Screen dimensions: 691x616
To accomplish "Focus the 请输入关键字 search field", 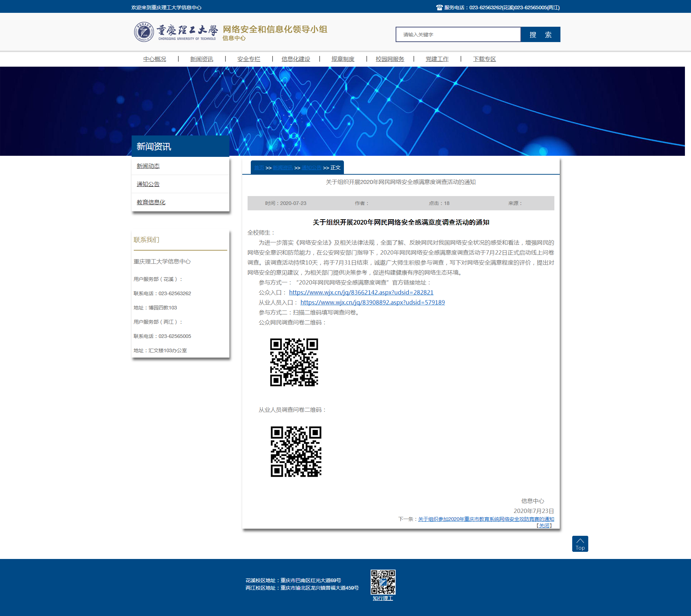I will point(458,35).
